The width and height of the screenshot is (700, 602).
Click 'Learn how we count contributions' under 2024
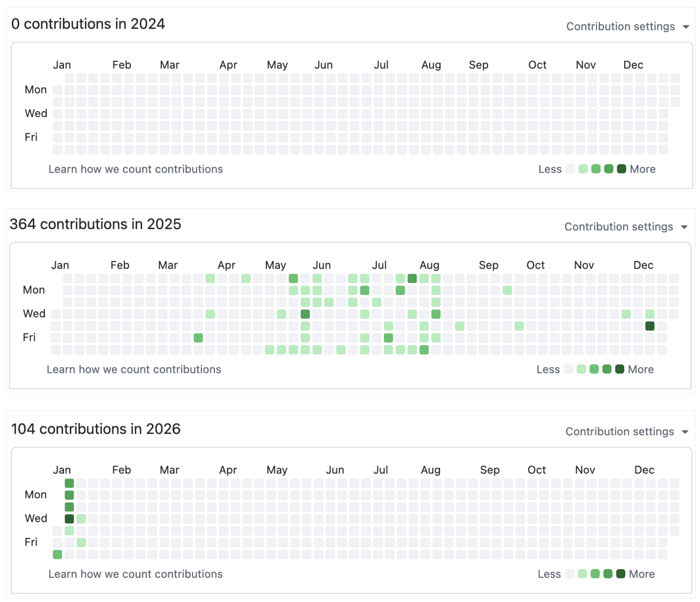[136, 169]
